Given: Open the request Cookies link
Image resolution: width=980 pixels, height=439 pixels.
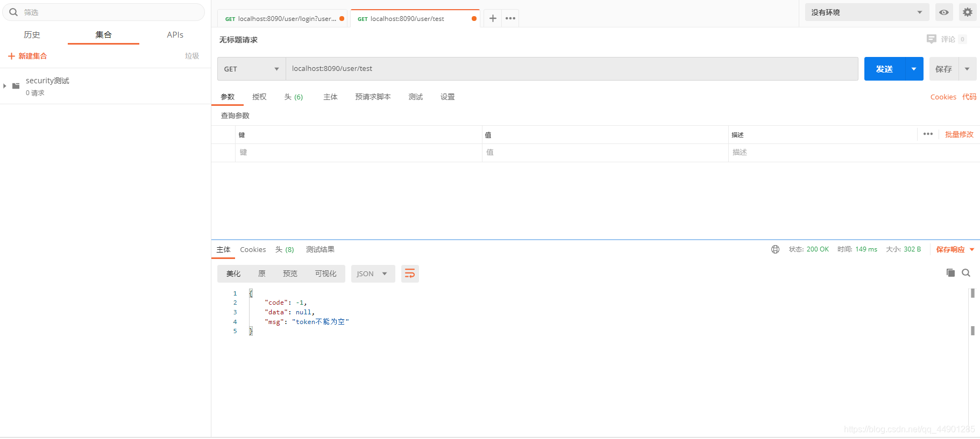Looking at the screenshot, I should point(943,97).
